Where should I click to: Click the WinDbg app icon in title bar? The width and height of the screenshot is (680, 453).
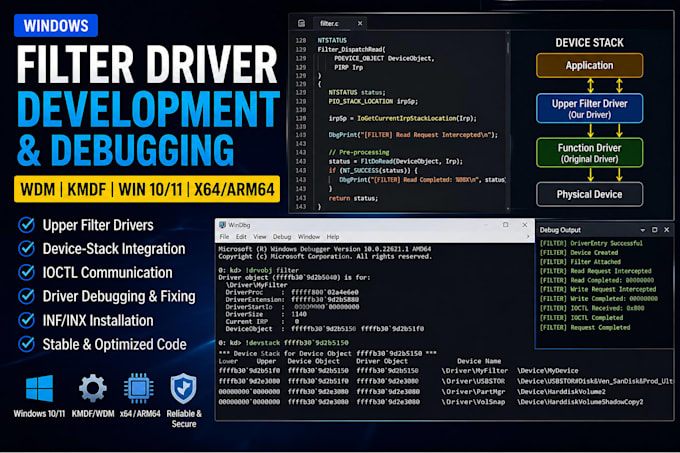click(222, 225)
